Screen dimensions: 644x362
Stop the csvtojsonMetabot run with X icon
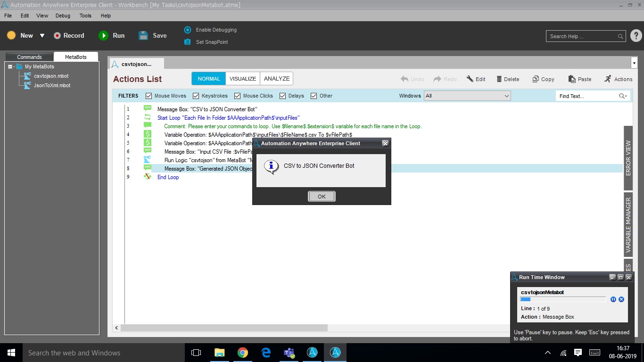(x=621, y=299)
